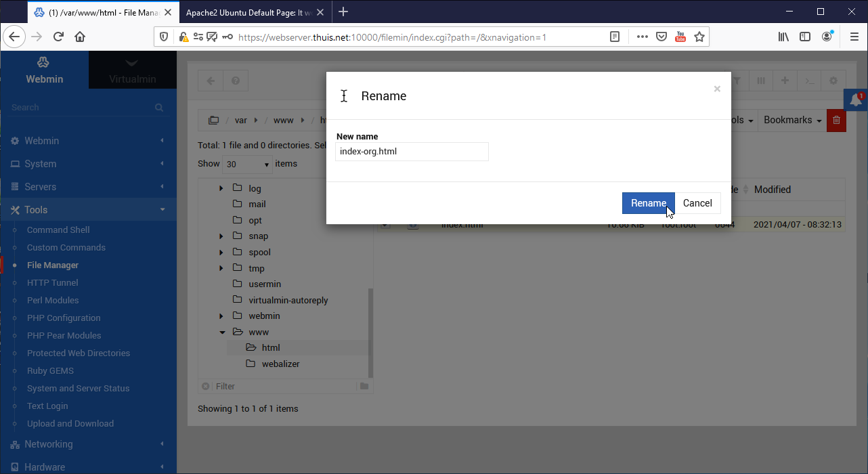Open the Firefox hamburger menu
Viewport: 868px width, 474px height.
coord(854,37)
